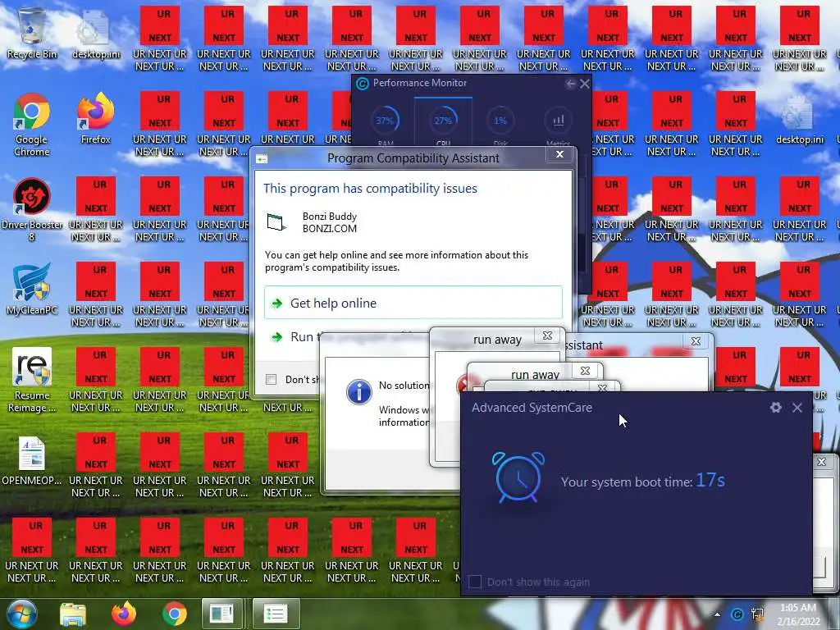Click 'Your system boot time: 17s' text
The height and width of the screenshot is (630, 840).
pos(642,481)
